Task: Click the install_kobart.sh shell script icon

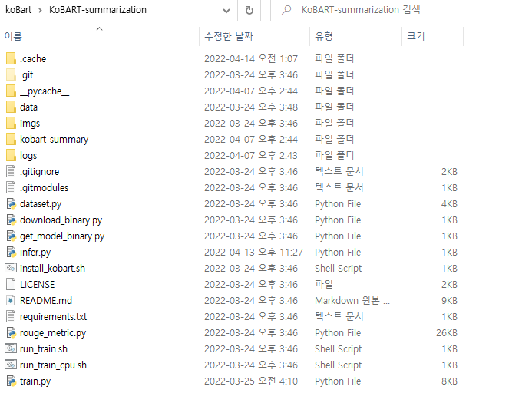Action: click(11, 268)
